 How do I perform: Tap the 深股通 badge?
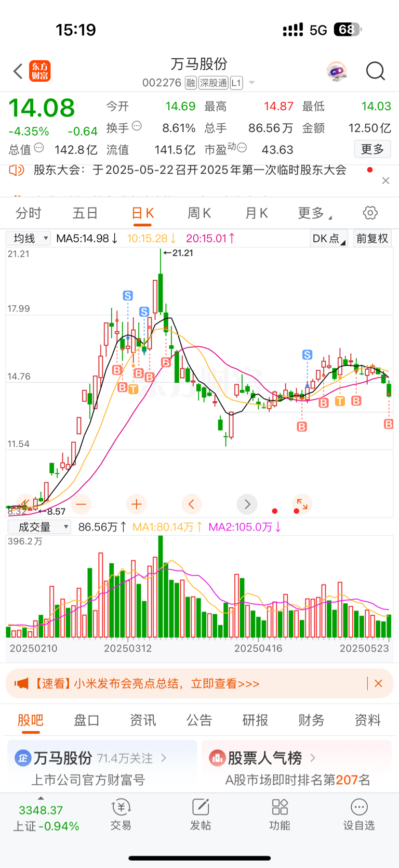213,83
